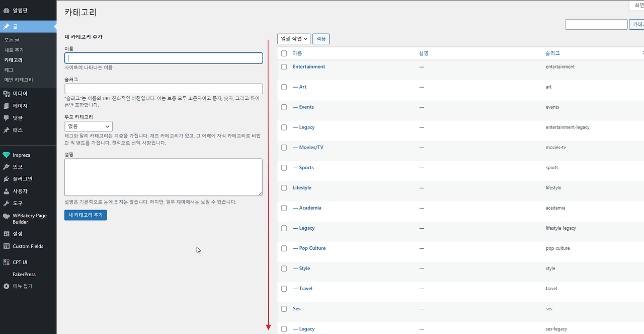
Task: Open the Impreza diamond icon
Action: [7, 155]
